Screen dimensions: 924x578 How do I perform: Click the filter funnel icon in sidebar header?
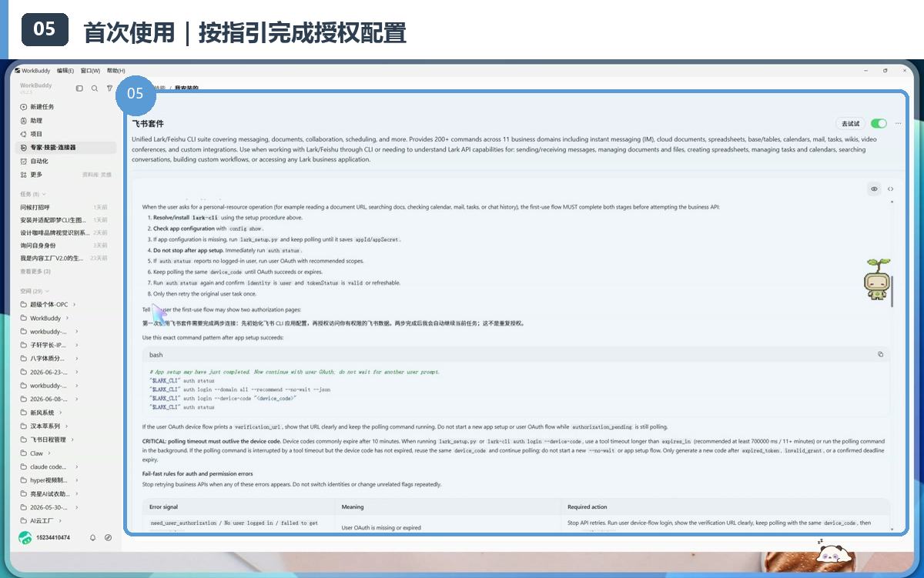pos(109,89)
